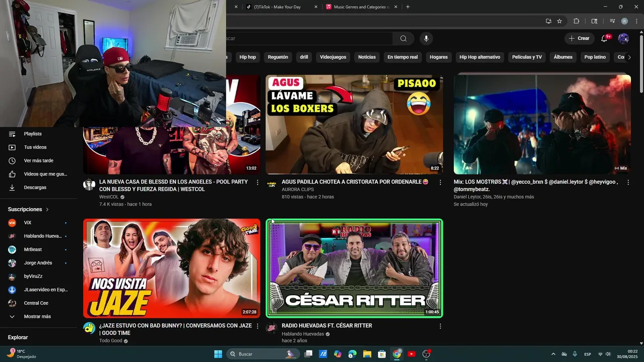Screen dimensions: 644x362
Task: Play the LOS MO$TRØS mix thumbnail
Action: click(x=542, y=125)
